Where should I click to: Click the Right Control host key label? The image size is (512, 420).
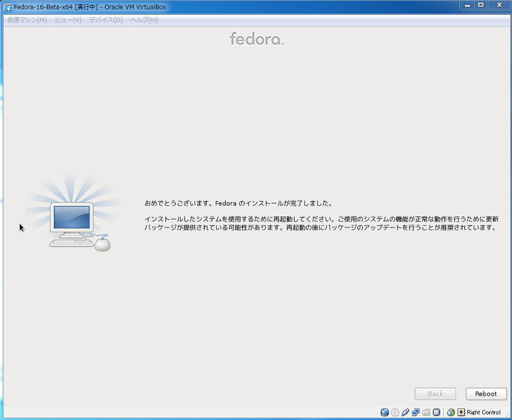(x=484, y=412)
